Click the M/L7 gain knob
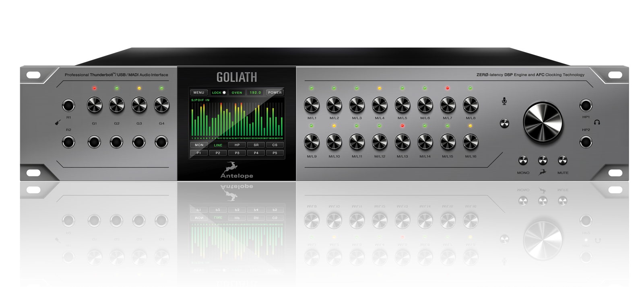Image resolution: width=644 pixels, height=287 pixels. (x=448, y=105)
